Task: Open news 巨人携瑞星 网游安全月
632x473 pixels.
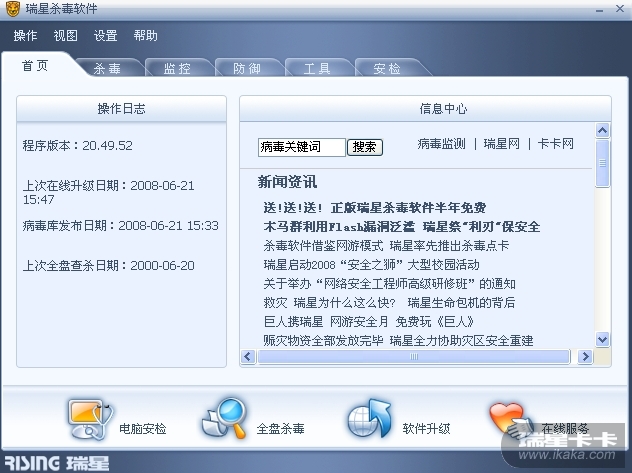Action: point(369,322)
